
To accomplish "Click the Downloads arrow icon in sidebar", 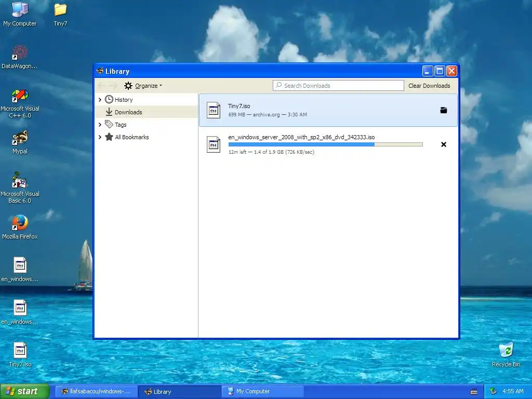I will 109,112.
